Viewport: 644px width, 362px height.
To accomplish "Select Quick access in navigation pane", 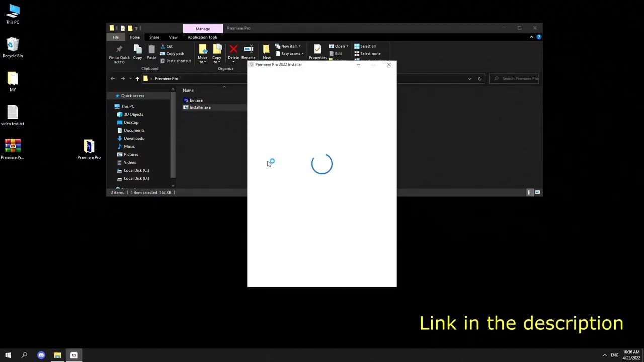I will (132, 96).
